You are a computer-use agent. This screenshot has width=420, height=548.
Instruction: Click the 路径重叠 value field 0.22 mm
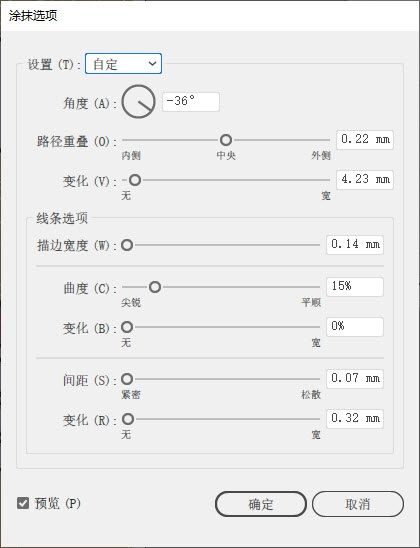pyautogui.click(x=364, y=140)
